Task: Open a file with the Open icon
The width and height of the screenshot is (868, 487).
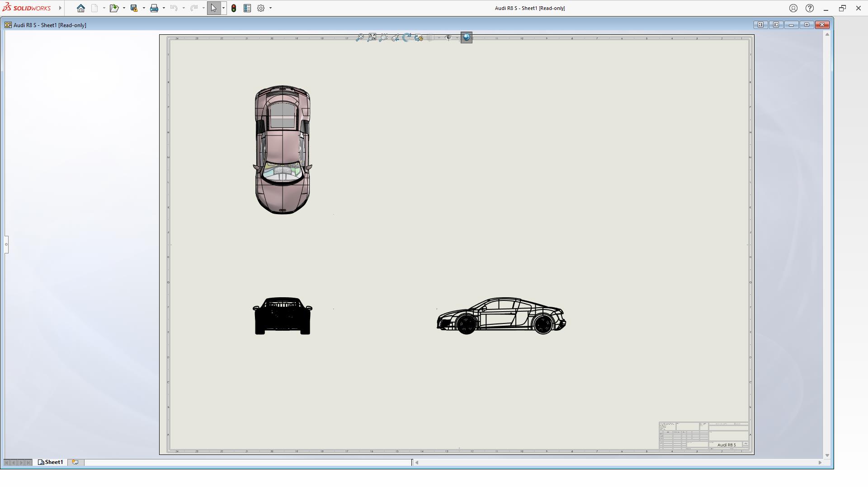Action: coord(113,8)
